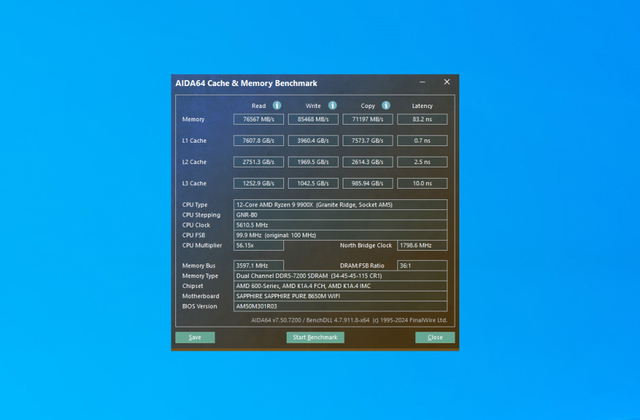Select the Memory Write result field
The height and width of the screenshot is (420, 640).
tap(313, 119)
